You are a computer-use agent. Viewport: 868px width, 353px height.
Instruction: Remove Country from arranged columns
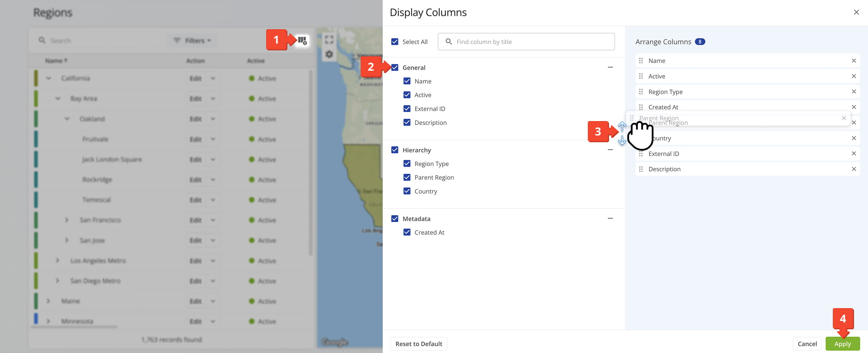pos(854,138)
